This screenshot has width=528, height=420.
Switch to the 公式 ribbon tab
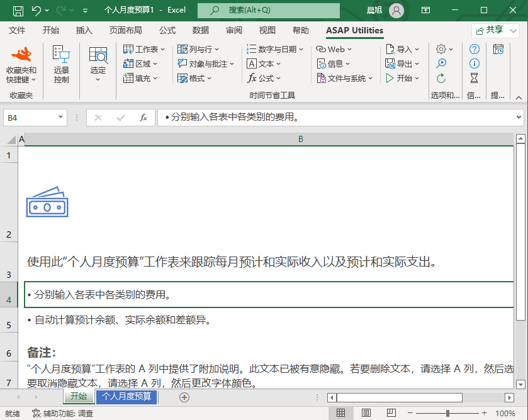[167, 30]
